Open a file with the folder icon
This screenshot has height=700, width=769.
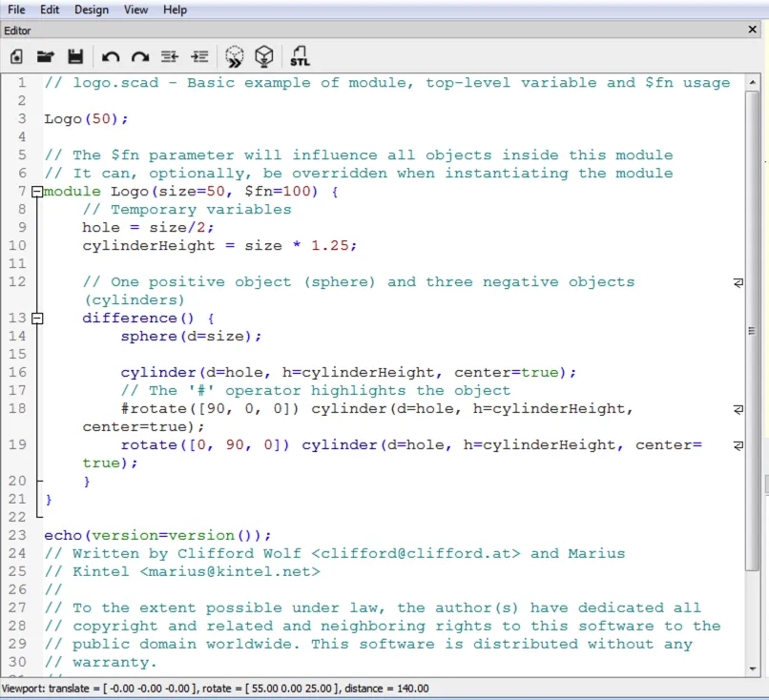[x=45, y=56]
